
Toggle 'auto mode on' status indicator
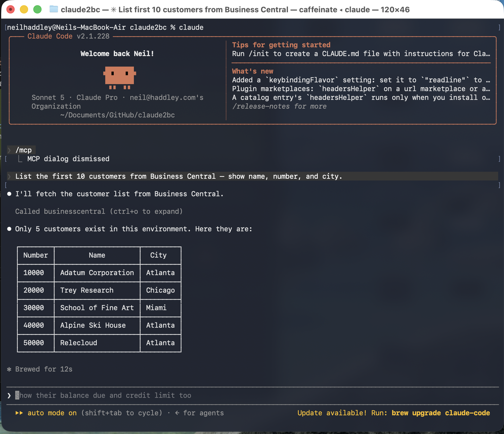coord(52,413)
